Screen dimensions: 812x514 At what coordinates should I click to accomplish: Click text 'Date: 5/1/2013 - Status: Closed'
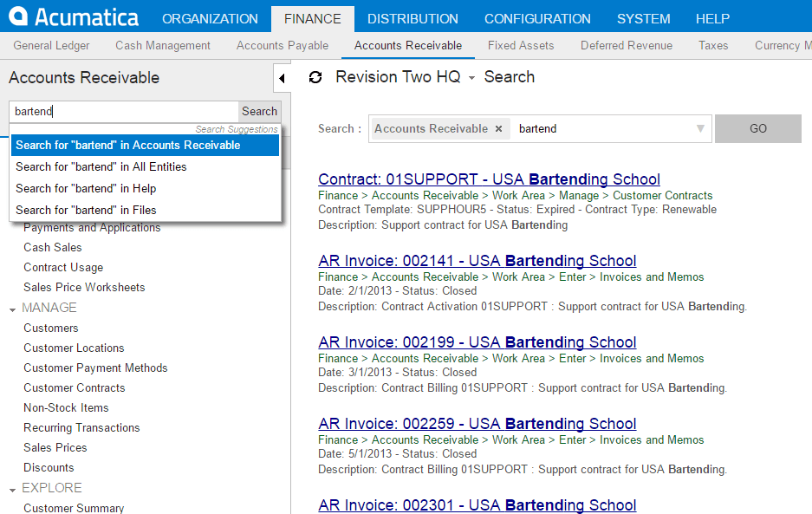tap(397, 453)
